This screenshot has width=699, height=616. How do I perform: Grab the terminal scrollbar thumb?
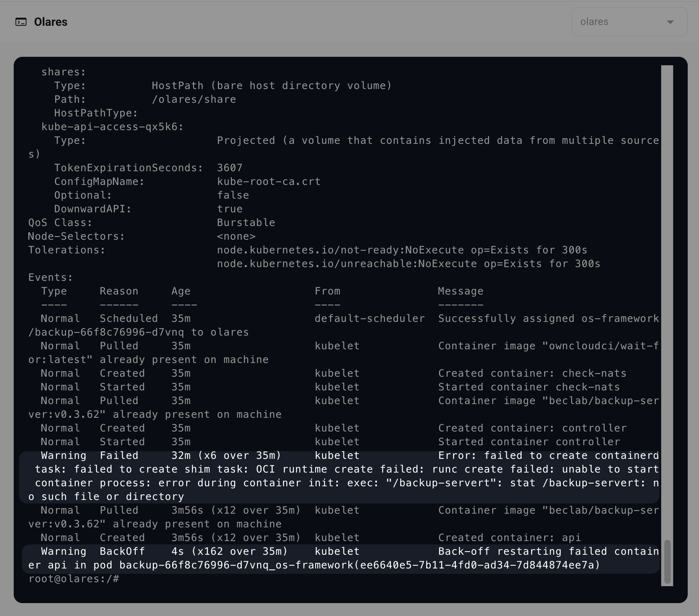(667, 562)
